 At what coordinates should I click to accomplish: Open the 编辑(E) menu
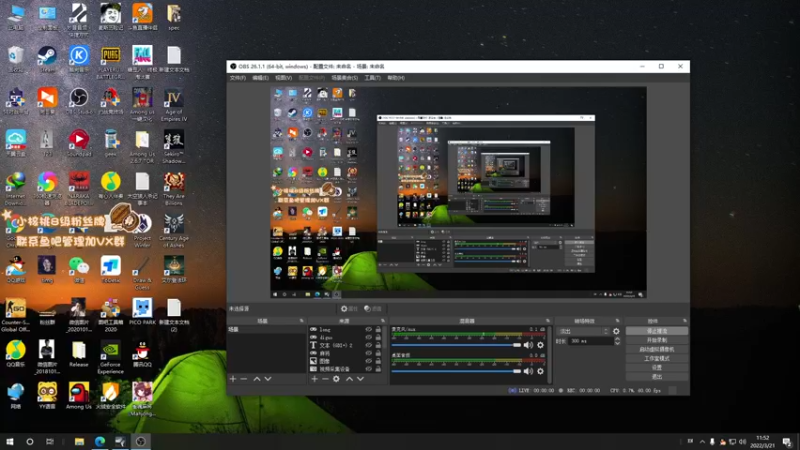260,78
